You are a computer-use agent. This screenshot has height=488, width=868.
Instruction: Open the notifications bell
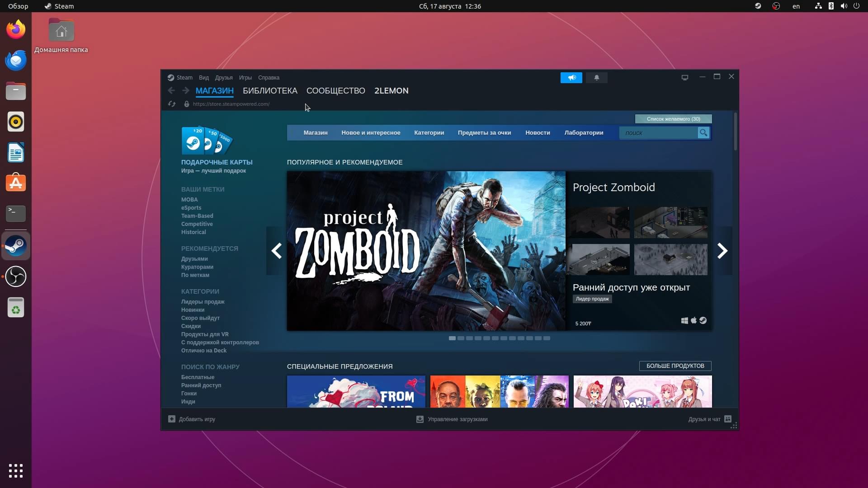[597, 78]
